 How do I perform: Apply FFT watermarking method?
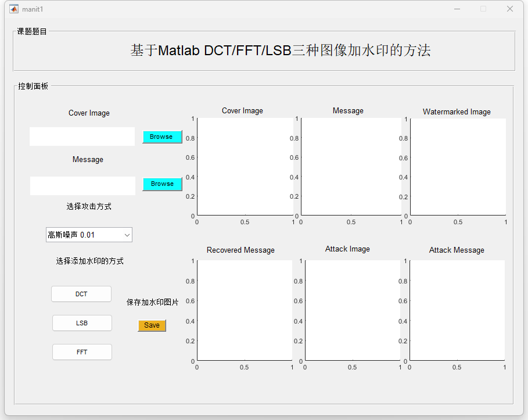(82, 352)
